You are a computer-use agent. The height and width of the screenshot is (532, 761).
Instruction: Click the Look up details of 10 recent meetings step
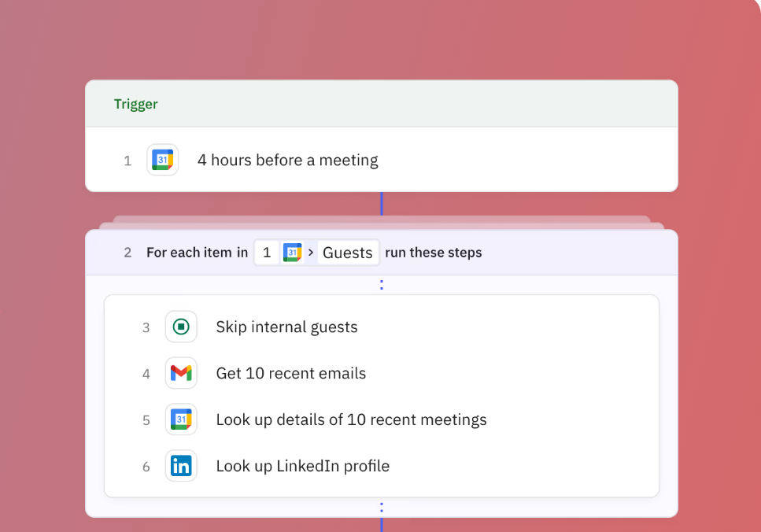coord(351,419)
